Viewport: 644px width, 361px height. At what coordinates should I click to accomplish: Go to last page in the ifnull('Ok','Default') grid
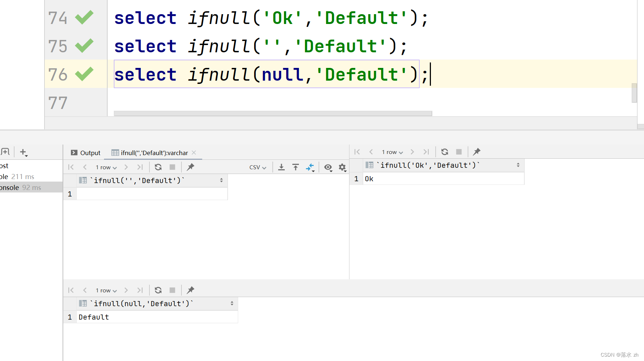426,152
